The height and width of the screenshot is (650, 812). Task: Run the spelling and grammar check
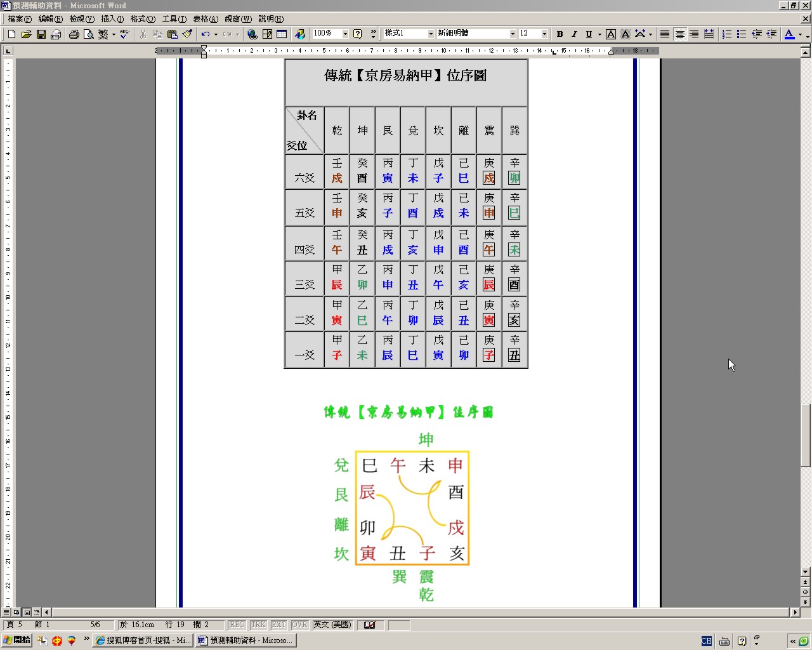[x=124, y=34]
